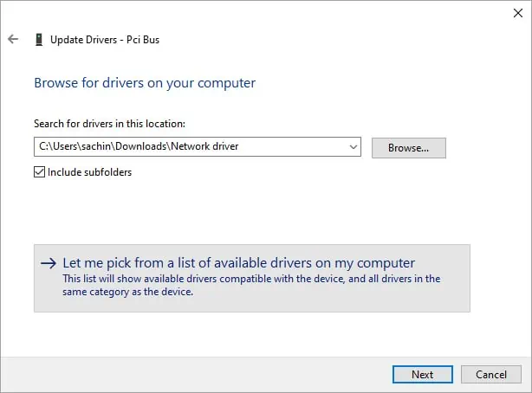The width and height of the screenshot is (532, 393).
Task: Go back using the back arrow
Action: point(13,39)
